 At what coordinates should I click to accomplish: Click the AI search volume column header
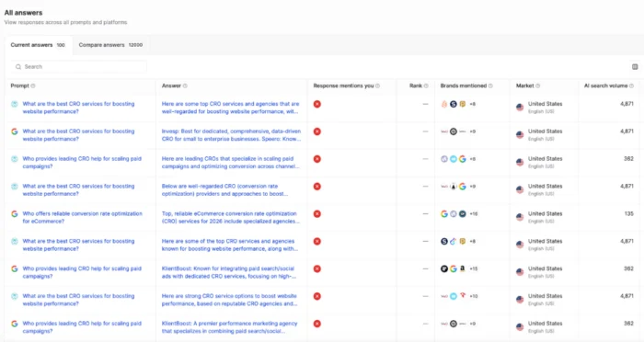[x=605, y=85]
